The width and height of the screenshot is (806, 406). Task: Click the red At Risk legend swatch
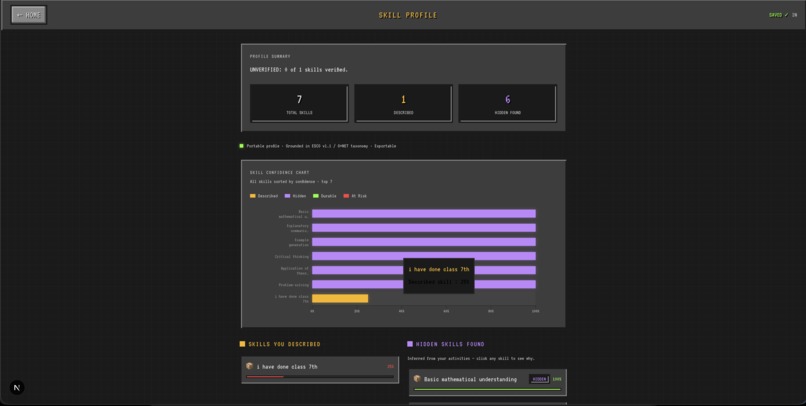[346, 196]
